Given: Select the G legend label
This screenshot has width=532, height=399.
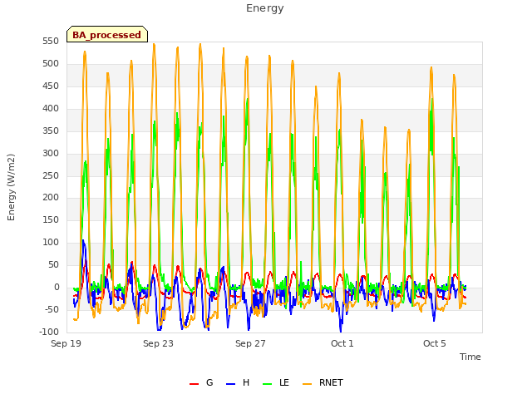Looking at the screenshot, I should (x=209, y=382).
